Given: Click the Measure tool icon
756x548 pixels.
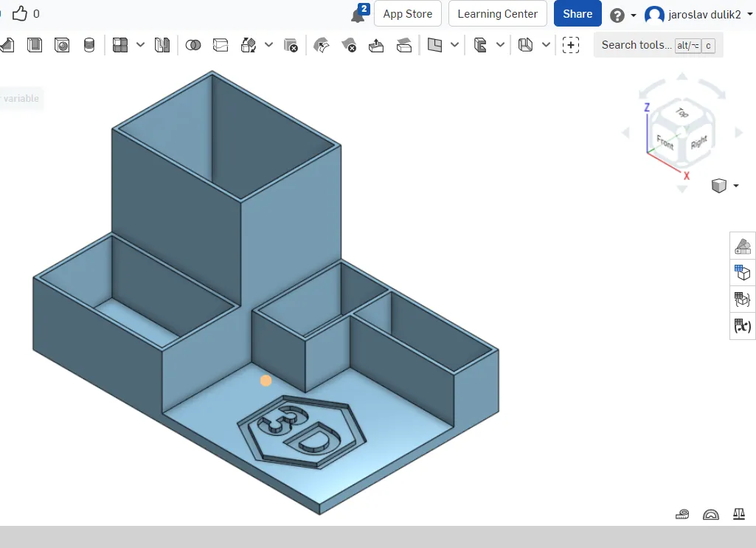Looking at the screenshot, I should [683, 514].
